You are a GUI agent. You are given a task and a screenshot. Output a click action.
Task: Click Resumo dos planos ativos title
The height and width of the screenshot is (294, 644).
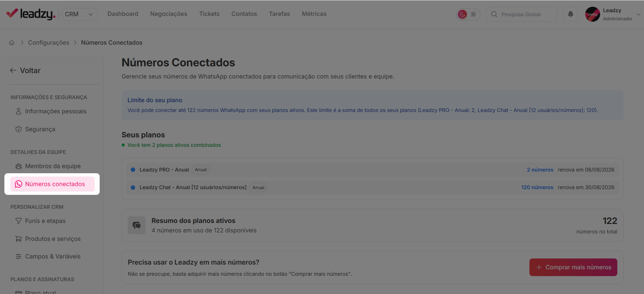click(193, 221)
